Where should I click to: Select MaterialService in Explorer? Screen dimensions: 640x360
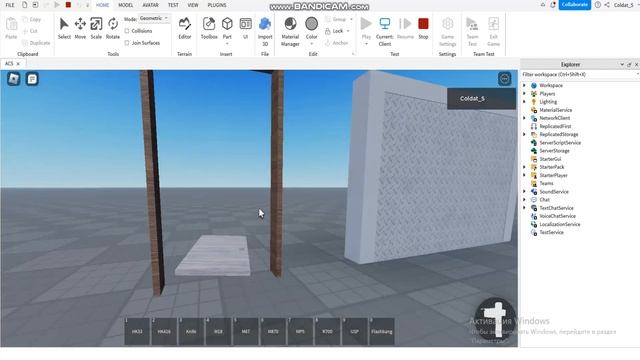556,110
